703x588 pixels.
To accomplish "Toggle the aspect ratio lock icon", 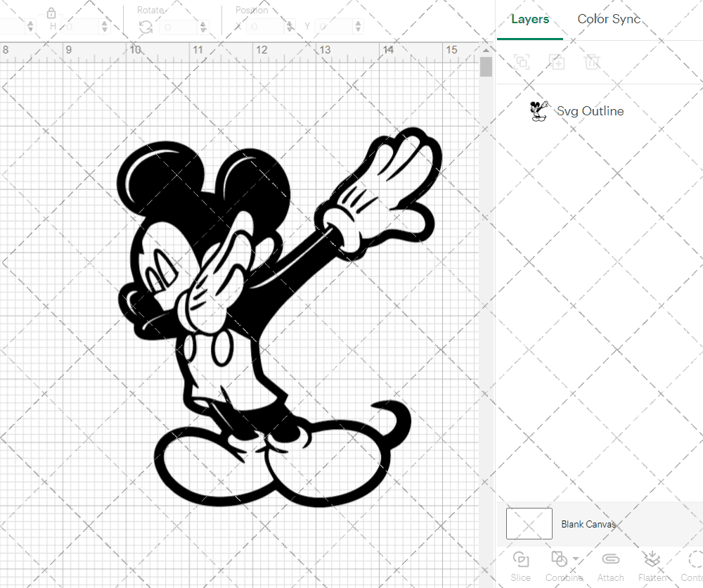I will point(51,13).
